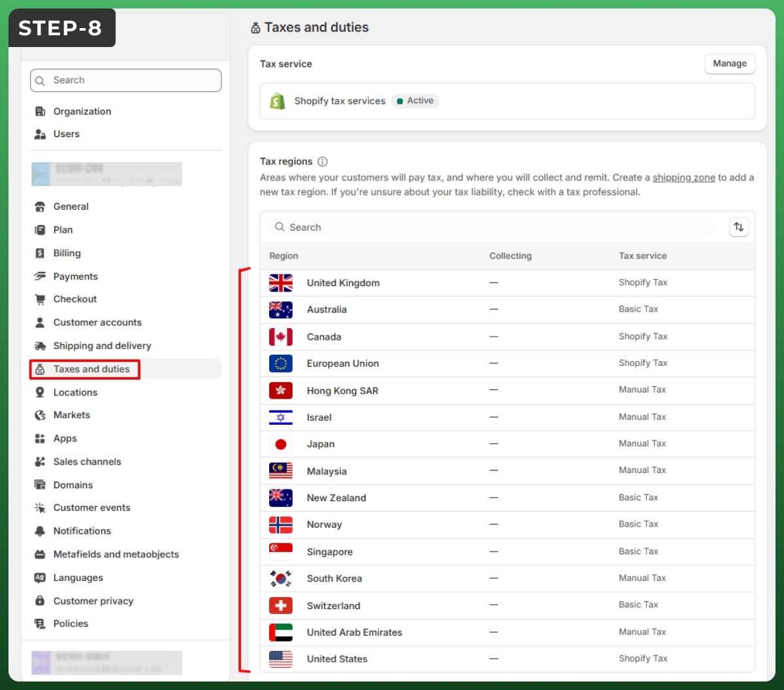
Task: Click the Region column header
Action: (x=284, y=256)
